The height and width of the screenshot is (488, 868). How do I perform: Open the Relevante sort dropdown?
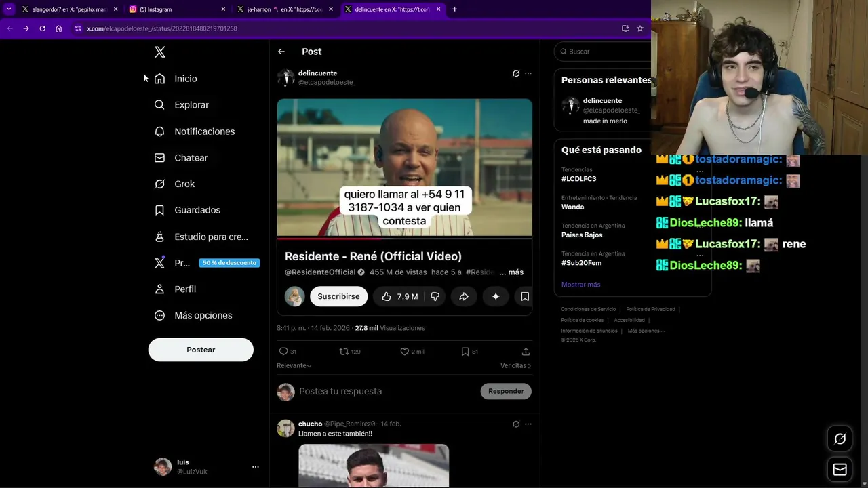point(294,366)
